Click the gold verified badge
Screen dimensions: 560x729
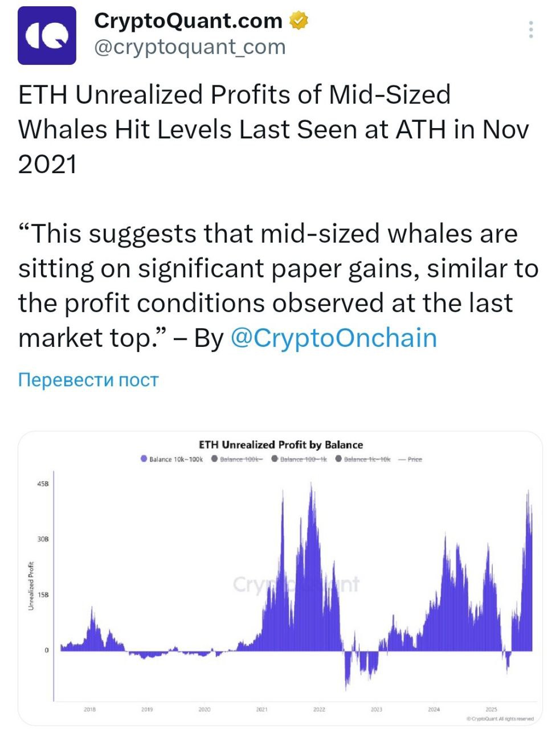tap(299, 21)
